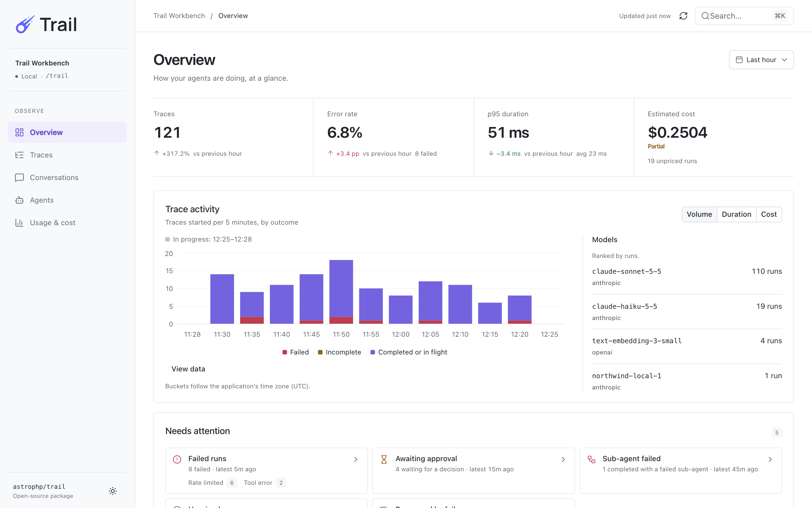Focus the Search input field

pos(744,16)
